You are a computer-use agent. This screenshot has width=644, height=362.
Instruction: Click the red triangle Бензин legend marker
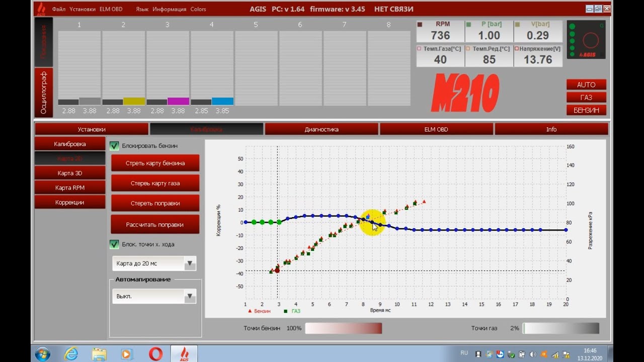[x=250, y=311]
